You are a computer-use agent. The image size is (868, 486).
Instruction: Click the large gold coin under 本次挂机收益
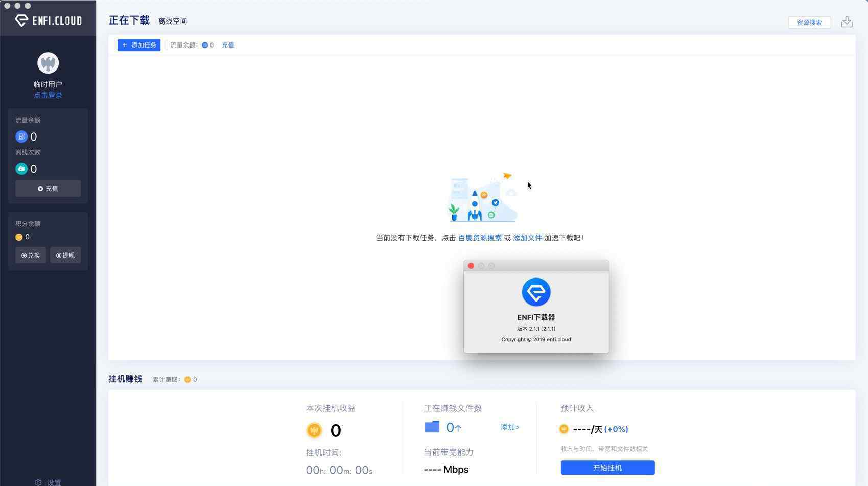(x=314, y=430)
